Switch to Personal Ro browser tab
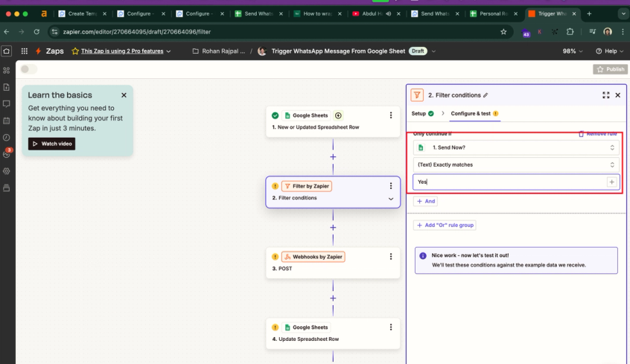The image size is (630, 364). [x=494, y=13]
